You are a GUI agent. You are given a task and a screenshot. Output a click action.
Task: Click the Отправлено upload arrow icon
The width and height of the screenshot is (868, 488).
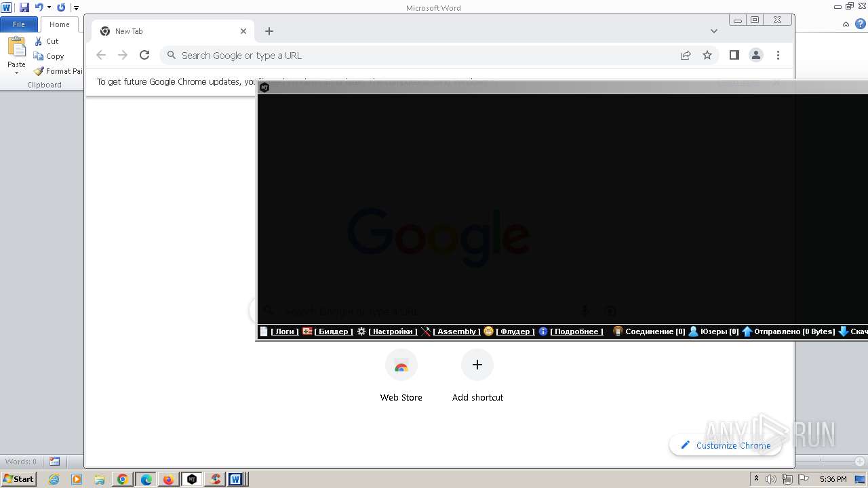pyautogui.click(x=747, y=331)
